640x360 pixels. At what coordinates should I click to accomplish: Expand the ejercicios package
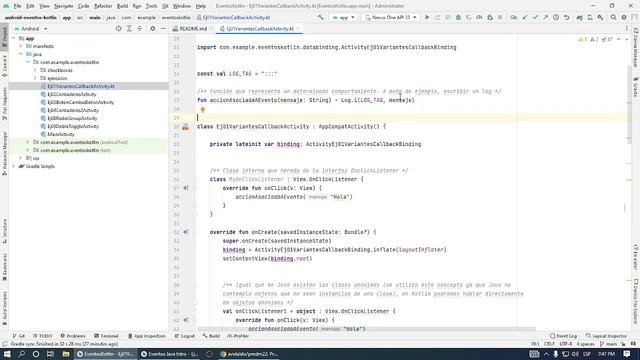(35, 78)
